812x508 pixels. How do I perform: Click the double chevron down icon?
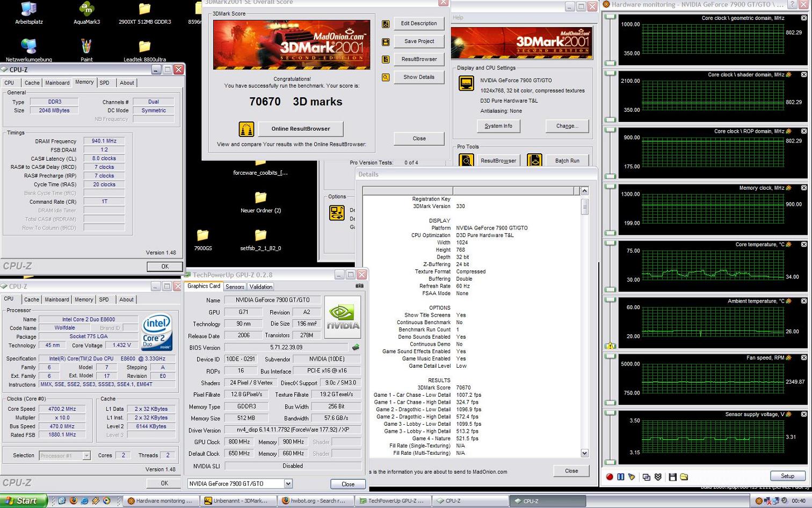(x=658, y=477)
